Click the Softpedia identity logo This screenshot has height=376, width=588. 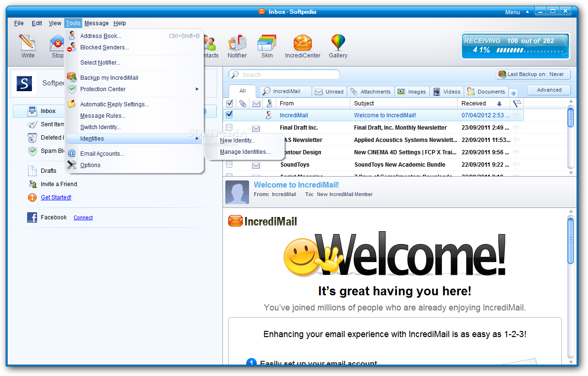tap(24, 83)
